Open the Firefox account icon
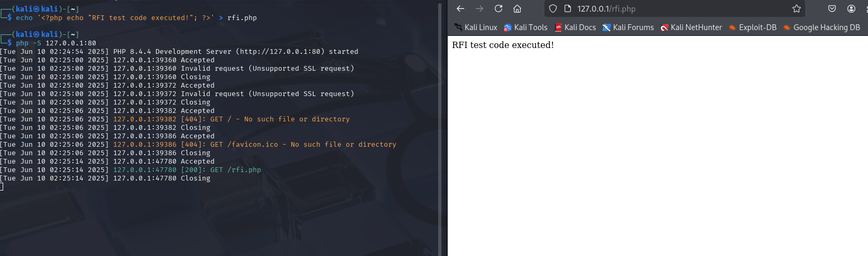Screen dimensions: 868x256 pyautogui.click(x=851, y=8)
